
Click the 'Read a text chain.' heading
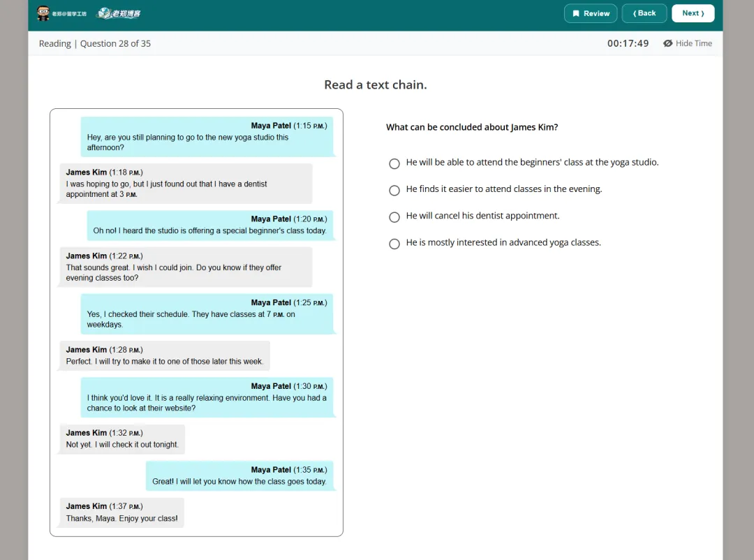click(375, 84)
